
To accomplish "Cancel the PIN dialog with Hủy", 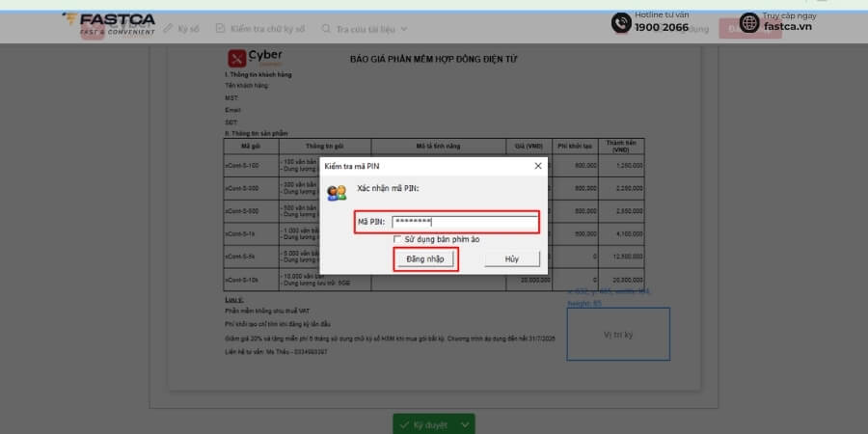I will point(511,258).
